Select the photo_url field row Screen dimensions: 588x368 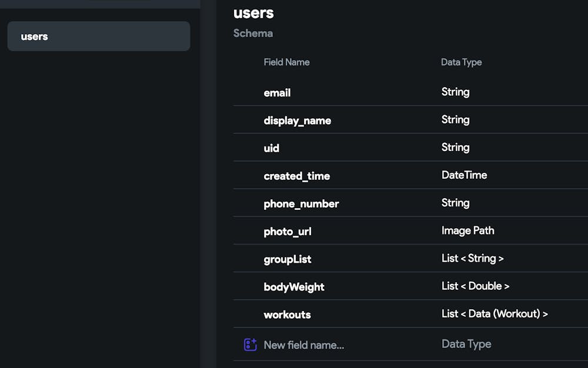click(288, 231)
